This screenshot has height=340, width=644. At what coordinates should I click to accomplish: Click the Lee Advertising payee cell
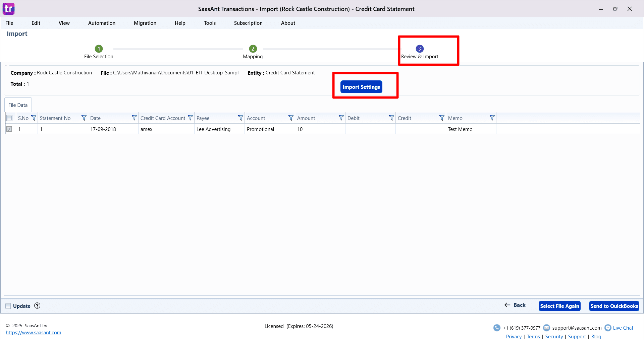click(219, 129)
